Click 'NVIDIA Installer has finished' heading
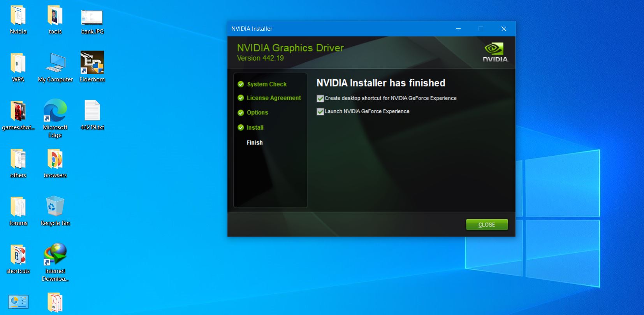The width and height of the screenshot is (644, 315). click(381, 83)
